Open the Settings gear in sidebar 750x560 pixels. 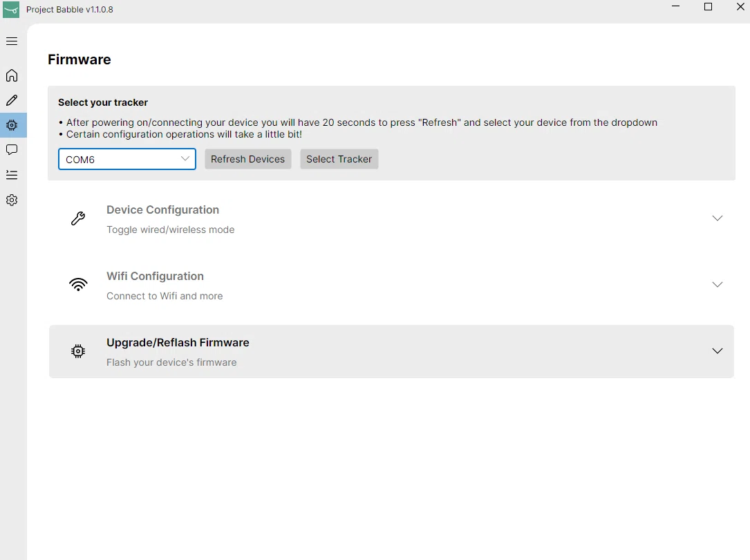coord(12,200)
